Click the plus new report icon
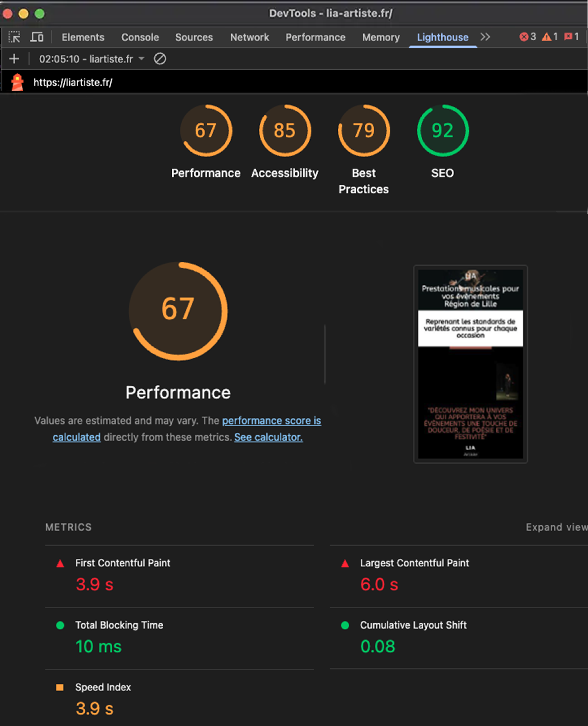This screenshot has height=726, width=588. click(x=14, y=59)
